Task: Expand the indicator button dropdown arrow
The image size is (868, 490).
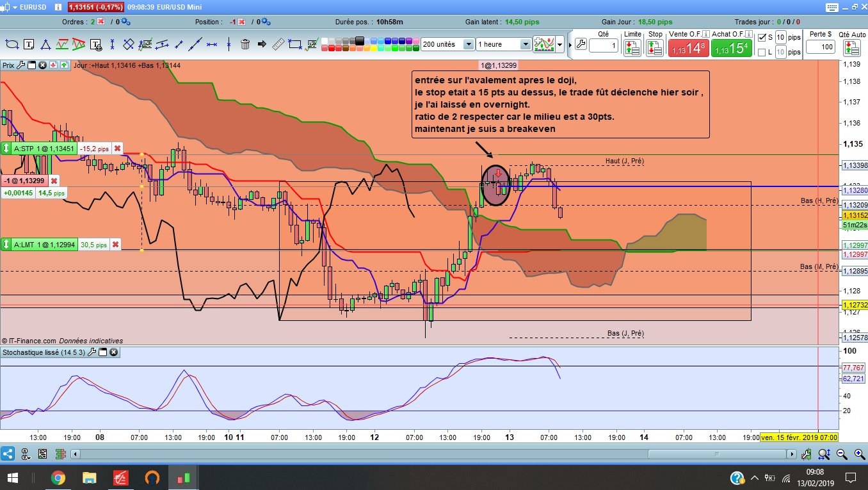Action: [x=560, y=44]
